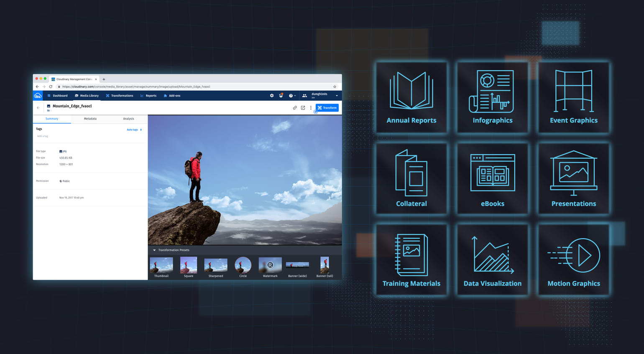Open the Cloudinary cloud logo home icon
Screen dimensions: 644x354
click(x=38, y=96)
